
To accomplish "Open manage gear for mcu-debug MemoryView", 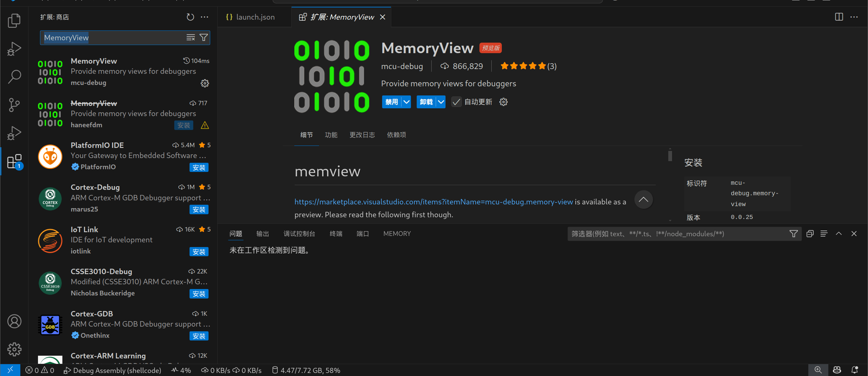I will 205,83.
